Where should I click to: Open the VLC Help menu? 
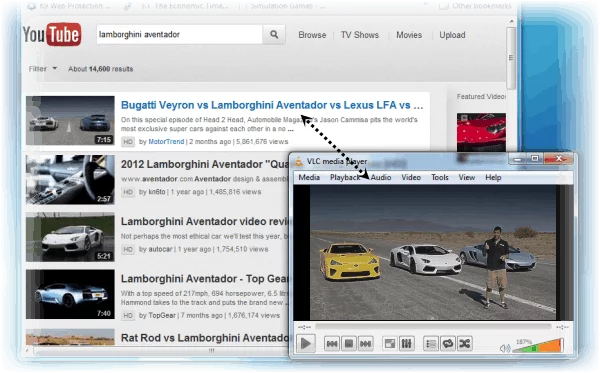coord(493,177)
